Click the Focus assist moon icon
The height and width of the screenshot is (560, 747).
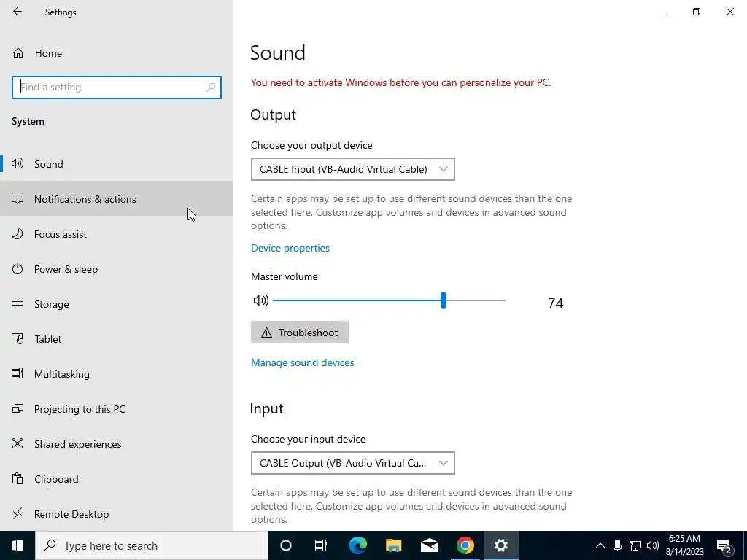(18, 234)
